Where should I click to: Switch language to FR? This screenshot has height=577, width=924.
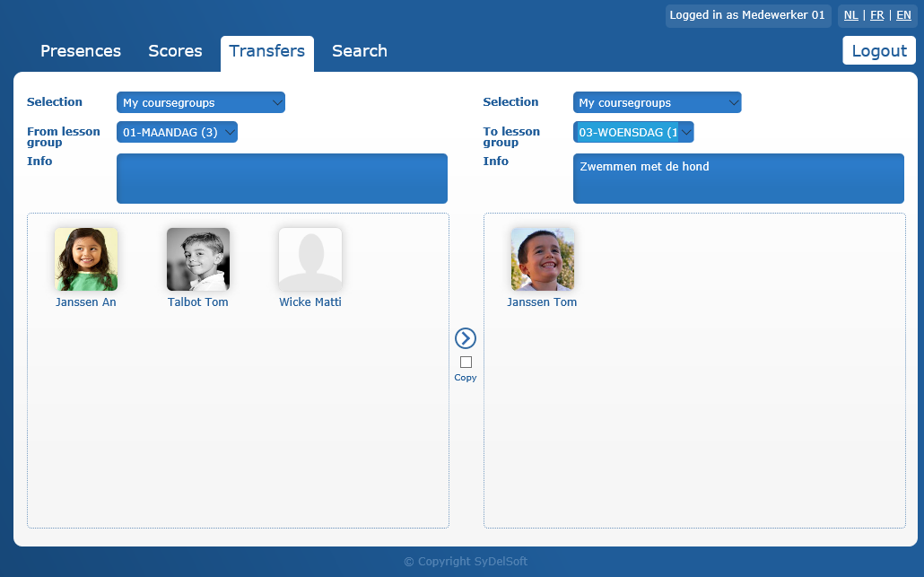coord(876,15)
